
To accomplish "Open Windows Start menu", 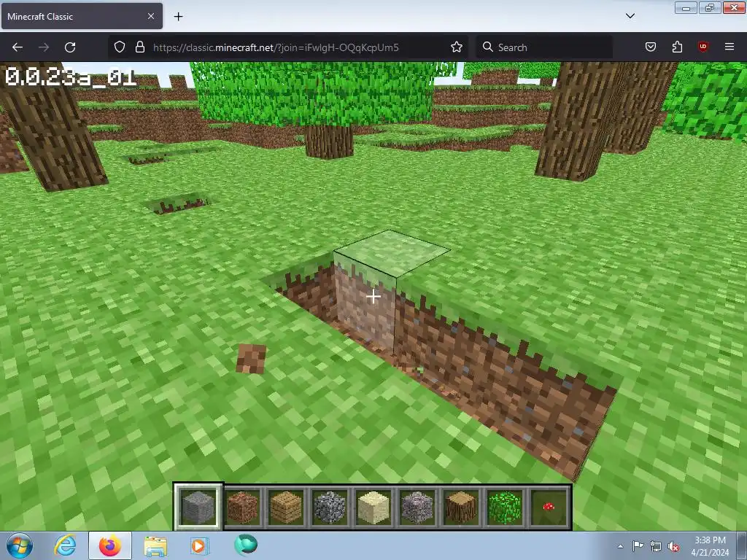I will pos(20,545).
